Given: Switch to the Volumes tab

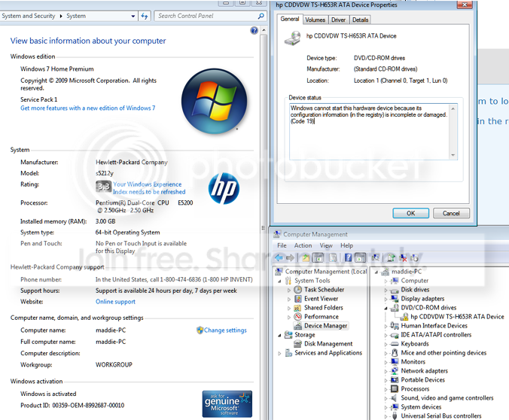Looking at the screenshot, I should [x=315, y=20].
